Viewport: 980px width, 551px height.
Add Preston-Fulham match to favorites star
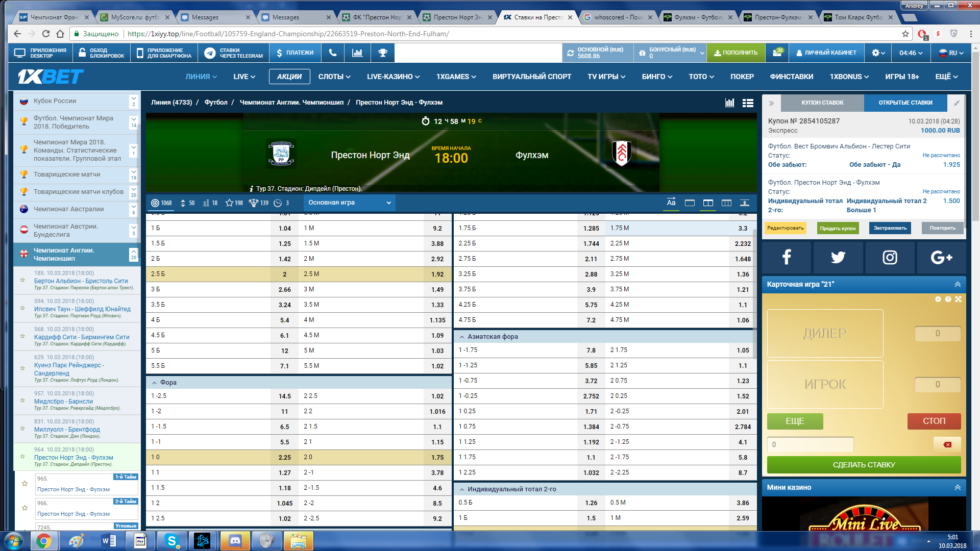tap(22, 457)
